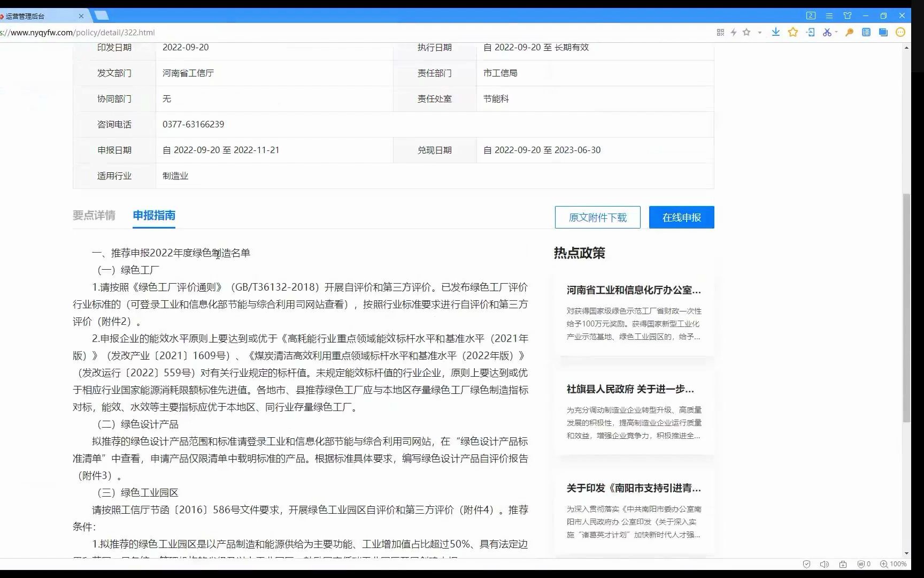Click the 协同部门 label
Viewport: 924px width, 578px height.
coord(114,98)
